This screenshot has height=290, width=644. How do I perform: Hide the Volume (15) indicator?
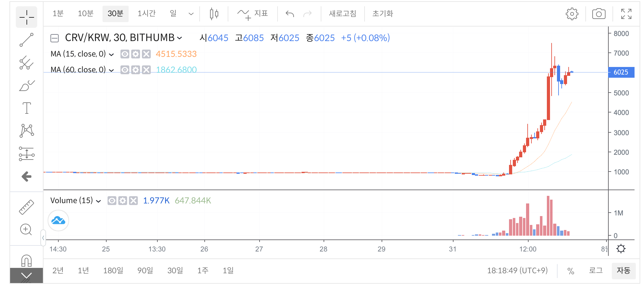click(x=112, y=200)
